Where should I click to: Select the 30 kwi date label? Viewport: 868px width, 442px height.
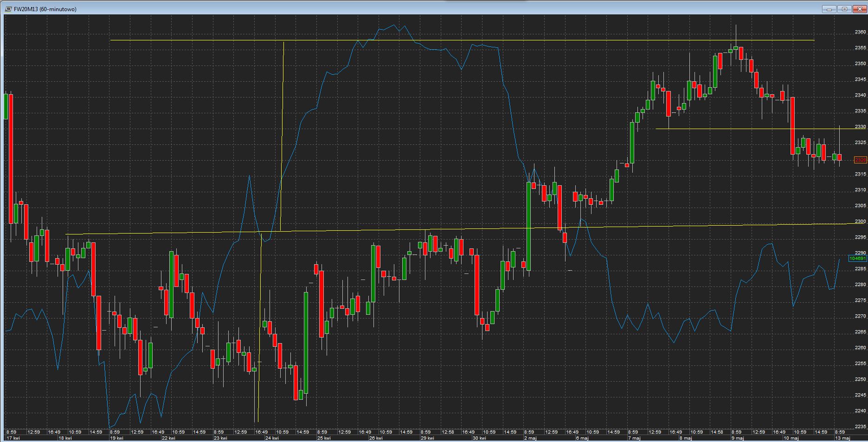coord(479,438)
